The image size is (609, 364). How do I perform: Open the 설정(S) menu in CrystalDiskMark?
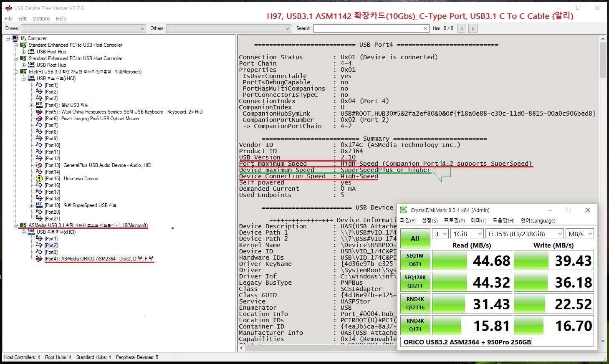tap(430, 220)
